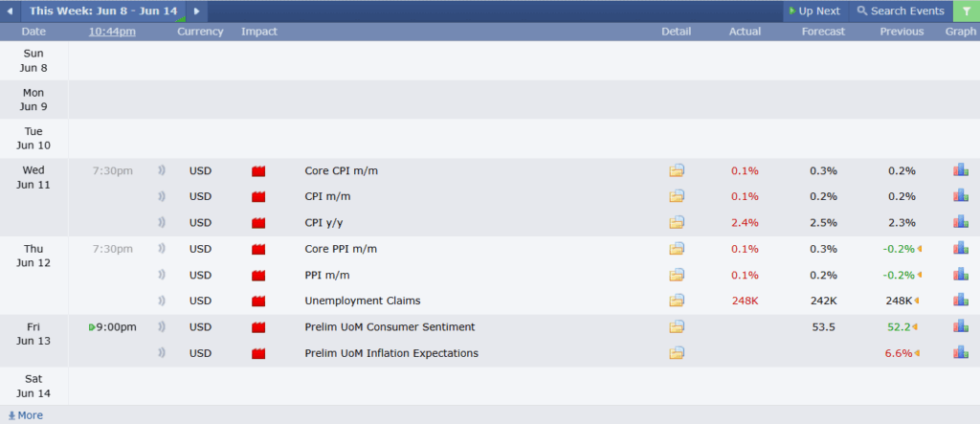980x424 pixels.
Task: Expand more events with the More link
Action: pyautogui.click(x=25, y=415)
